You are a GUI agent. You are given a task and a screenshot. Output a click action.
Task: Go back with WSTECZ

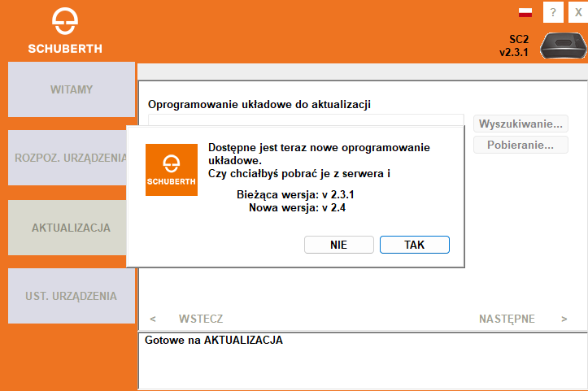201,319
